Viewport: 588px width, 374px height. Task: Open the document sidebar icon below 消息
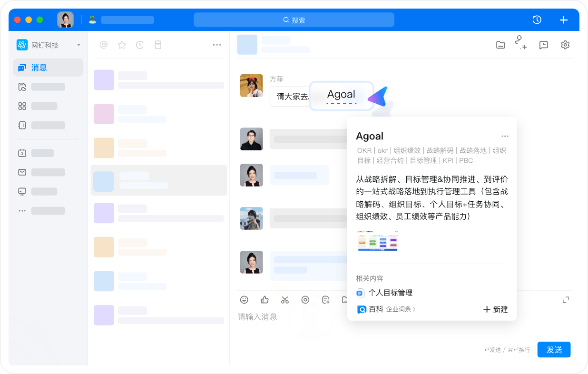point(22,87)
